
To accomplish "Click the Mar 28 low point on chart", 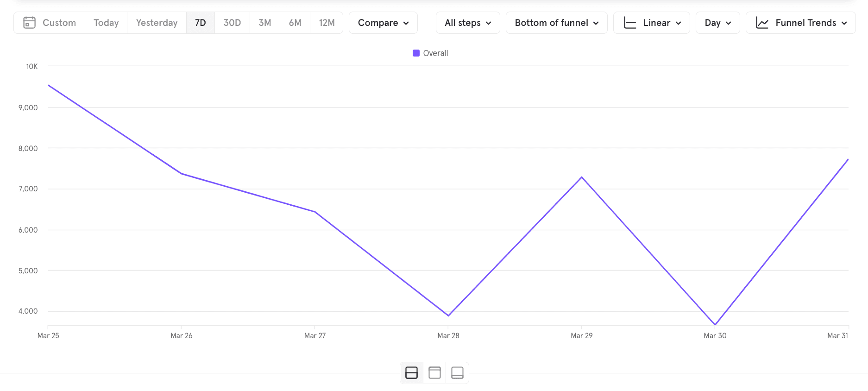I will (448, 315).
